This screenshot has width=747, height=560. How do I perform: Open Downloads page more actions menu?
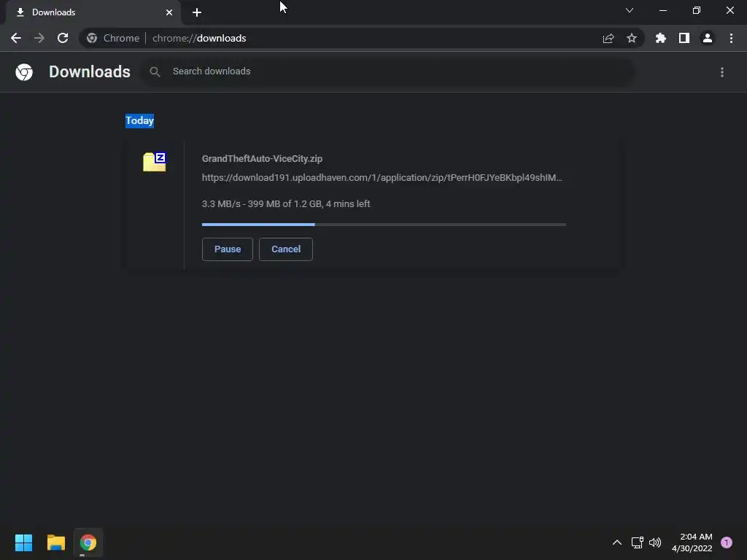tap(722, 72)
